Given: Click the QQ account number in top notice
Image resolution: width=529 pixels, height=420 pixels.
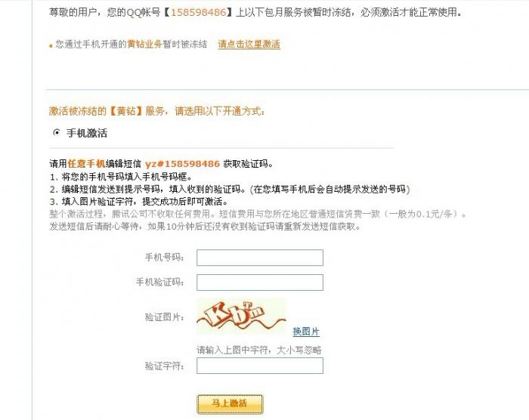Looking at the screenshot, I should pyautogui.click(x=198, y=13).
